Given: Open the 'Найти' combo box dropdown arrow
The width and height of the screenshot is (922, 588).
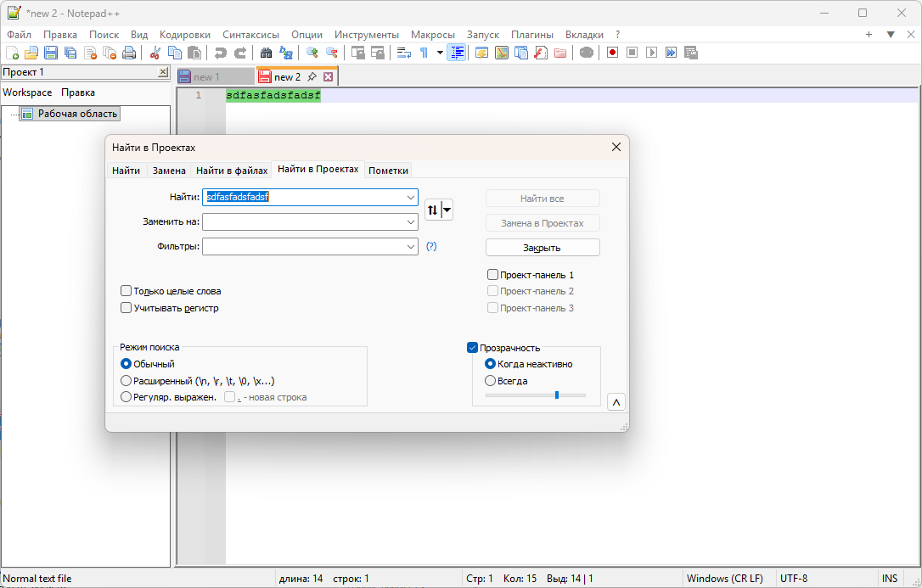Looking at the screenshot, I should 411,197.
